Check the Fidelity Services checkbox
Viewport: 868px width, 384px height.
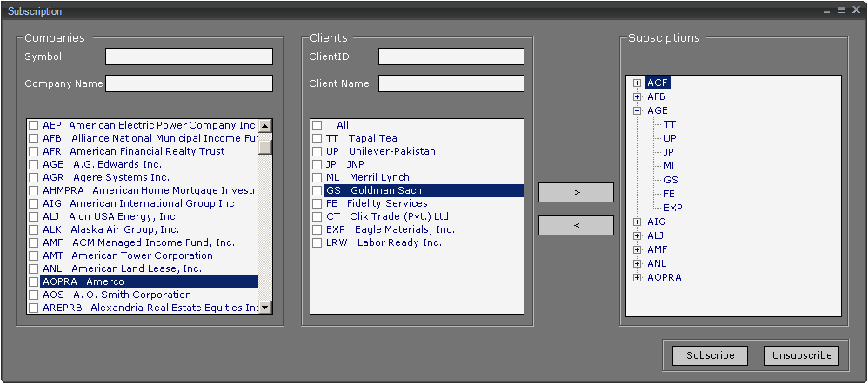pos(317,203)
